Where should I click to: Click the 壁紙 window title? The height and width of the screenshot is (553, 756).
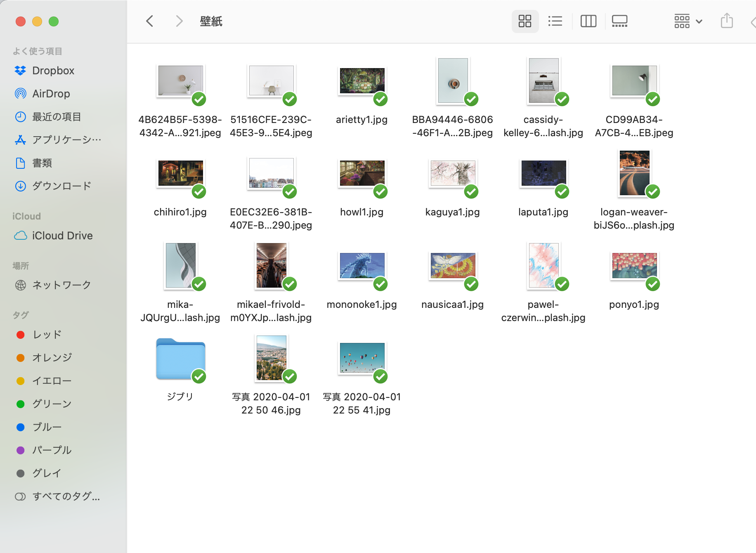click(211, 21)
